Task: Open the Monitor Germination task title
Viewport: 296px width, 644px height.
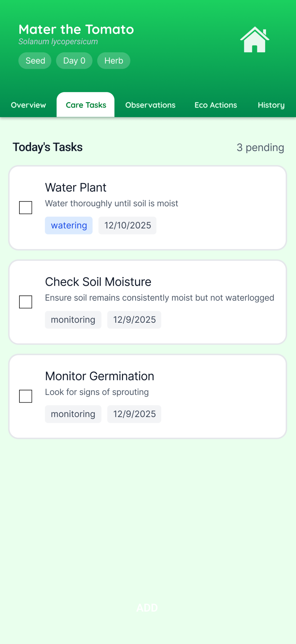Action: click(100, 376)
